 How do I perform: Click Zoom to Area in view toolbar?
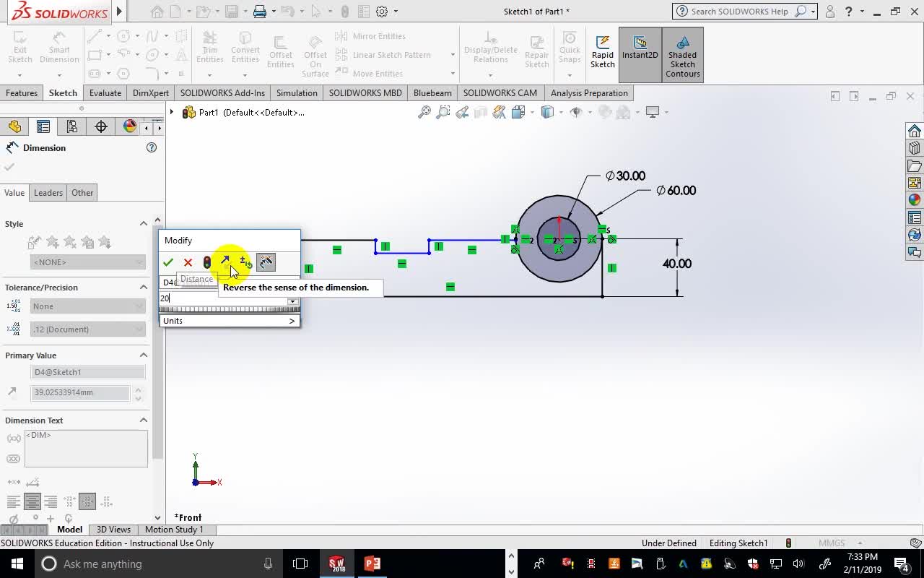click(x=443, y=112)
